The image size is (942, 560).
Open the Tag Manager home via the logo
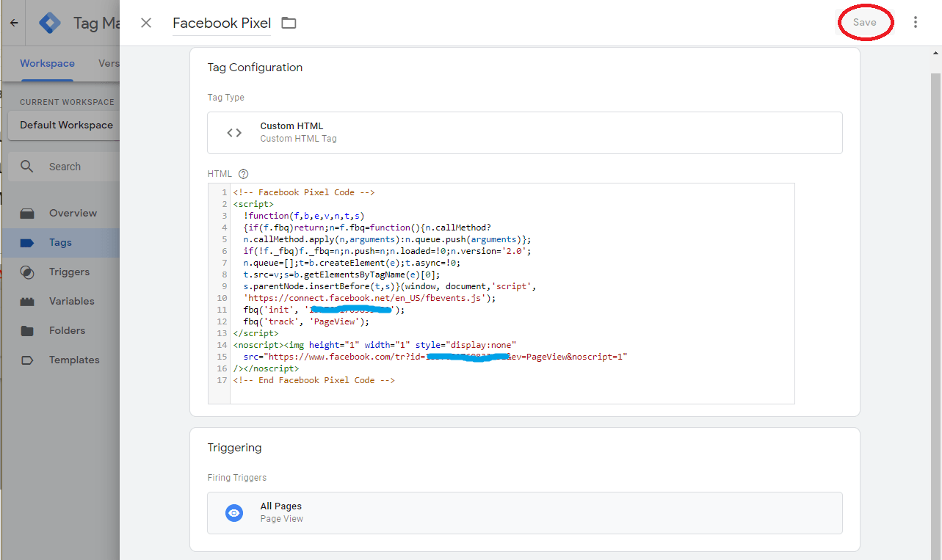[49, 22]
